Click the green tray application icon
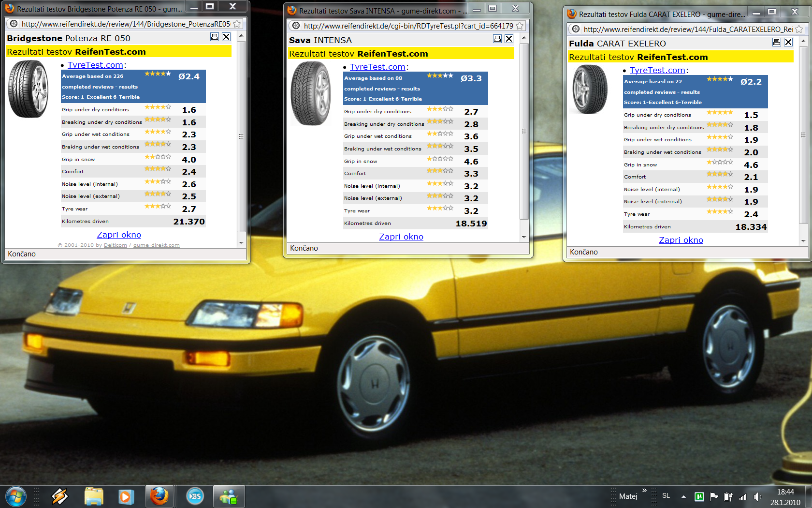 click(x=699, y=496)
